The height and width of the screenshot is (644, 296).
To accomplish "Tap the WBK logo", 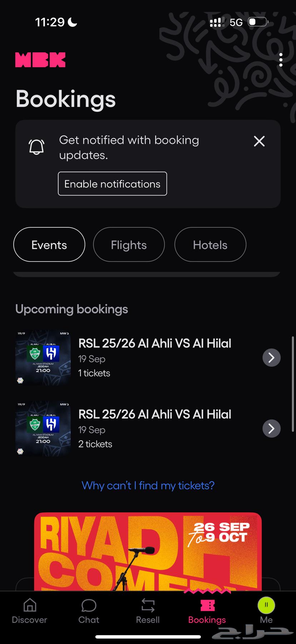I will tap(40, 60).
